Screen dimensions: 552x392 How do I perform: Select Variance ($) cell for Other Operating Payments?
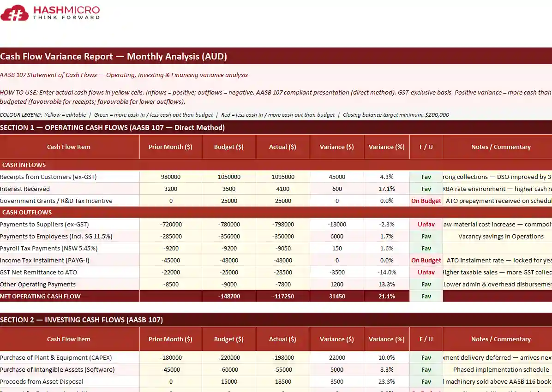click(336, 284)
